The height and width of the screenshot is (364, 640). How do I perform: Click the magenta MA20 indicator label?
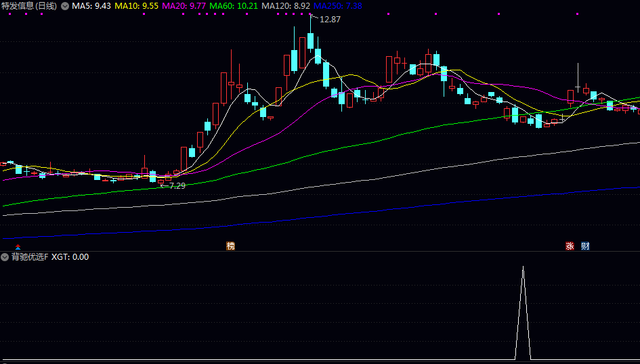pyautogui.click(x=184, y=6)
